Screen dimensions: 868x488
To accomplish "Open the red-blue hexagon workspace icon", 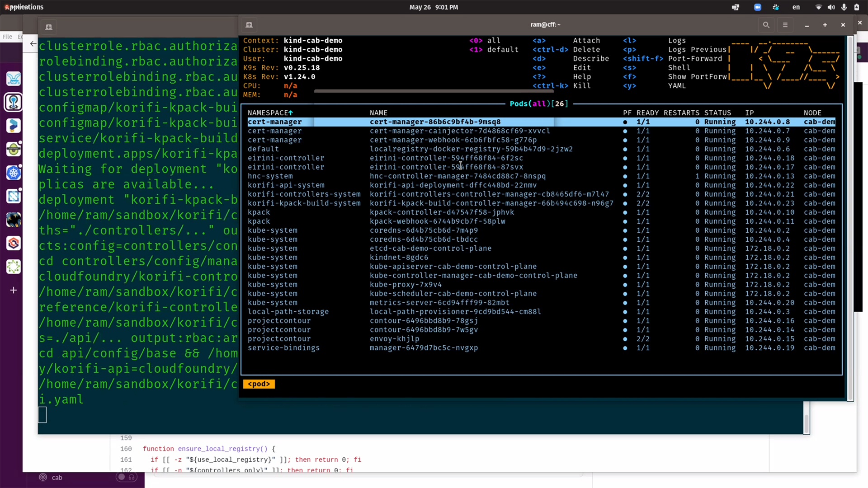I will point(14,243).
